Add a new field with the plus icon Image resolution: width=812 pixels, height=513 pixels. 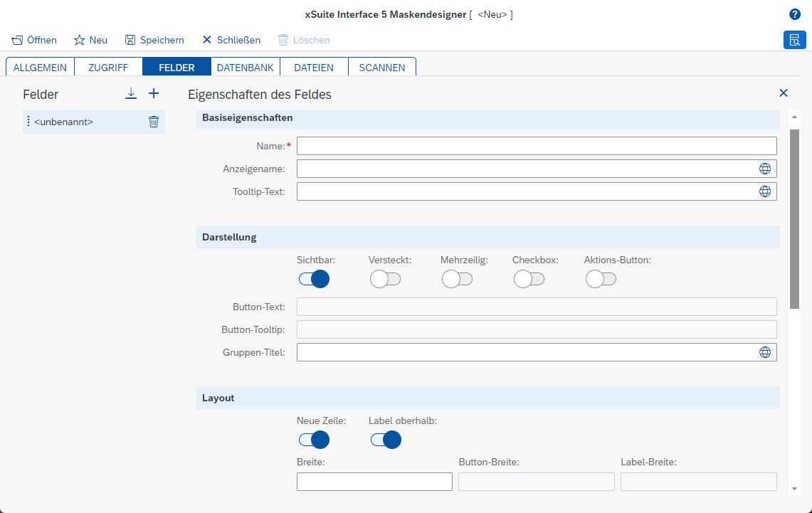point(153,93)
